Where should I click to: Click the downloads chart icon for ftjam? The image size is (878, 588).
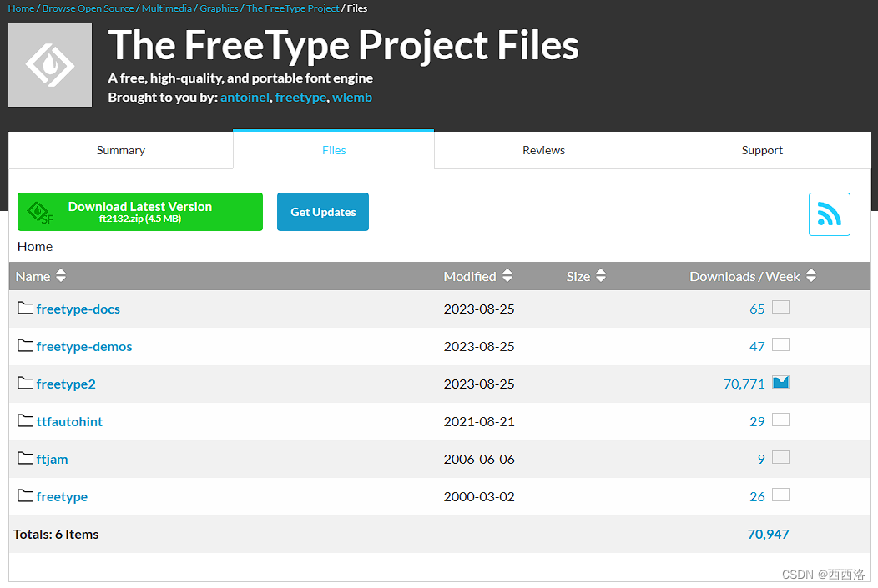pos(780,457)
